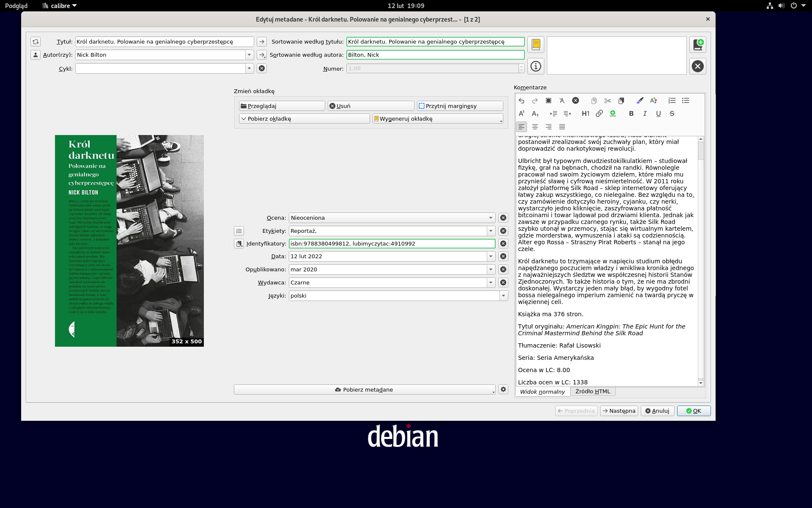Viewport: 812px width, 508px height.
Task: Insert an ordered numbered list
Action: point(672,100)
